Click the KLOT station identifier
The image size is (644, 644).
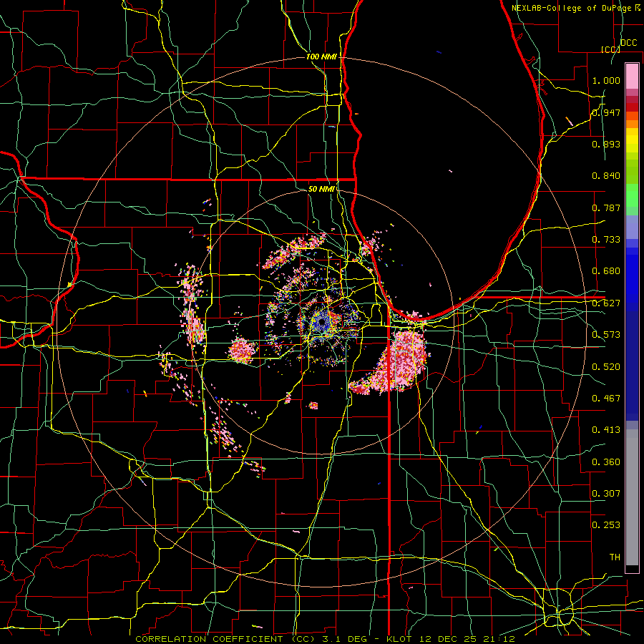point(401,639)
